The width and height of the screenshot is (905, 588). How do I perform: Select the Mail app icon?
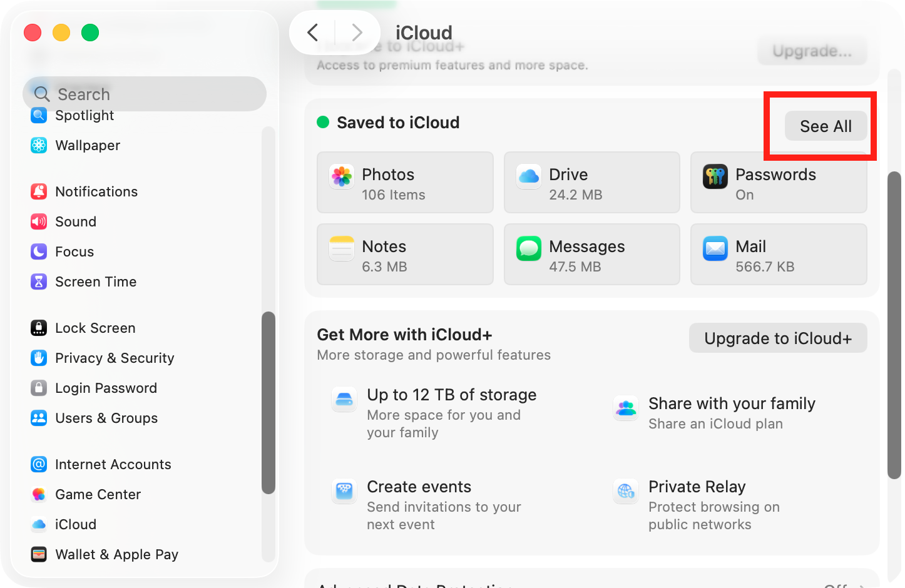[715, 248]
